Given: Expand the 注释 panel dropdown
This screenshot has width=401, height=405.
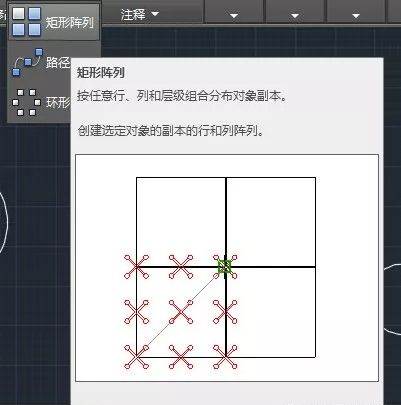Looking at the screenshot, I should pyautogui.click(x=140, y=14).
